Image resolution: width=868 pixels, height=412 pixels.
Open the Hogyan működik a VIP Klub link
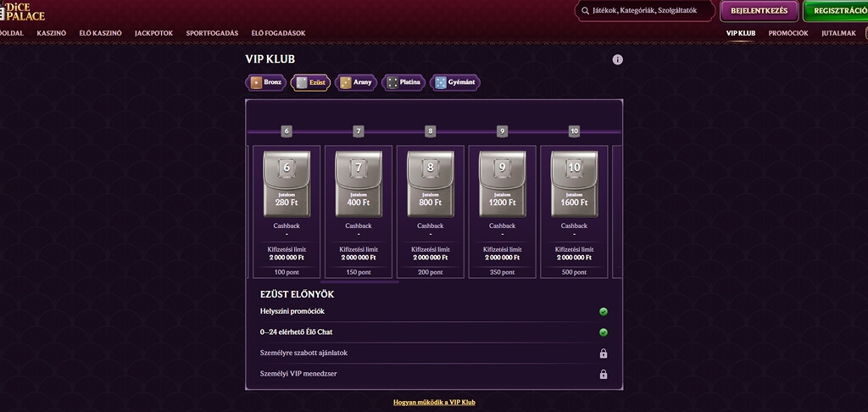point(434,403)
